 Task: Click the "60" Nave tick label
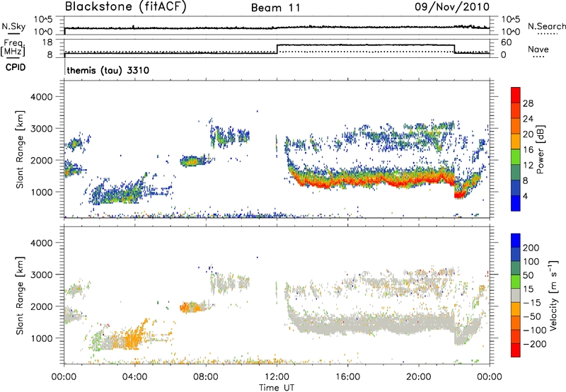(507, 42)
